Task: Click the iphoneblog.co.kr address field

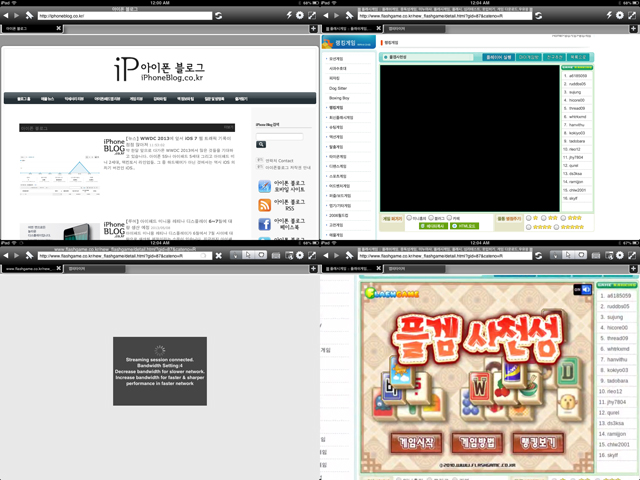Action: 125,16
